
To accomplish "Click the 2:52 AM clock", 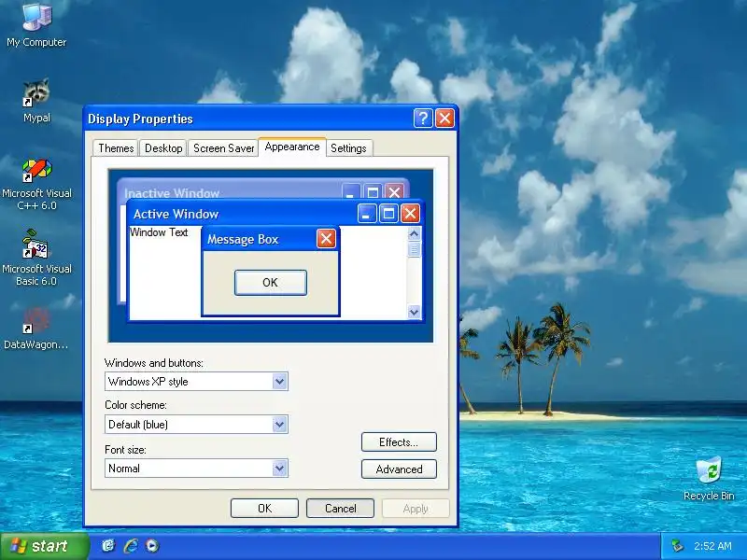I will coord(712,546).
